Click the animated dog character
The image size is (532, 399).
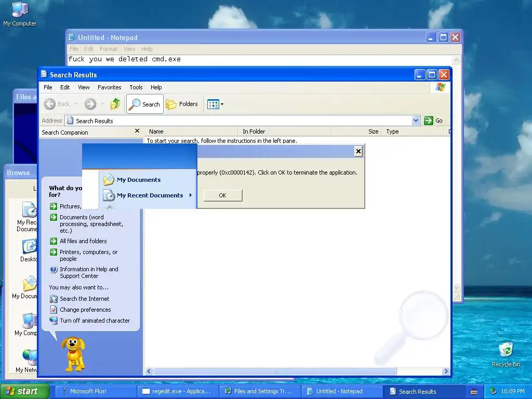(x=74, y=354)
